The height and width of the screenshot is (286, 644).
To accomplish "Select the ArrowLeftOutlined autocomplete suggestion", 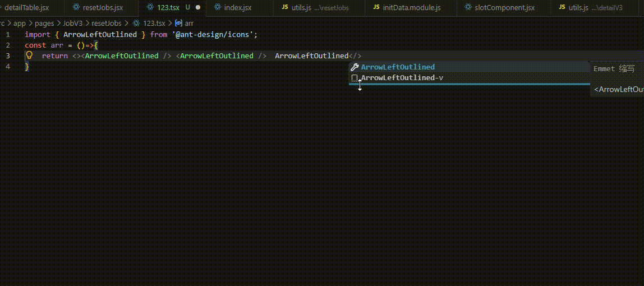I will click(469, 67).
